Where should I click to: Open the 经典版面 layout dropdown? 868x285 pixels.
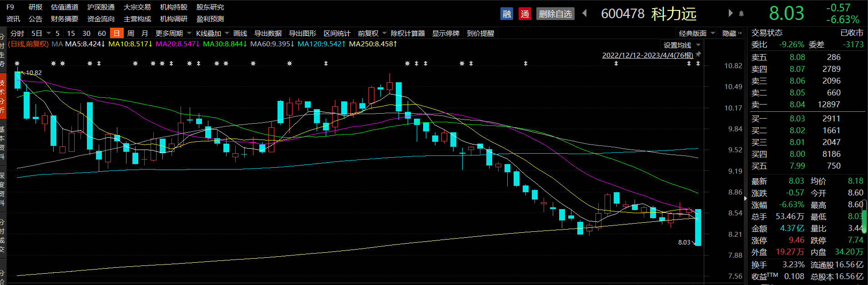697,33
